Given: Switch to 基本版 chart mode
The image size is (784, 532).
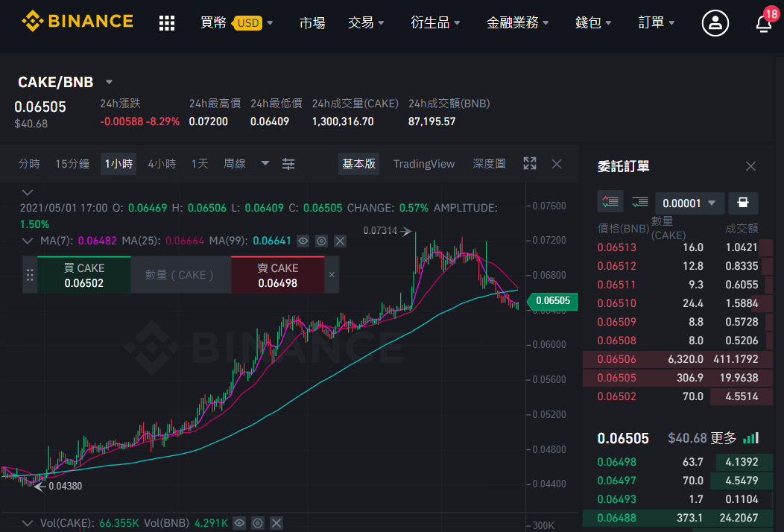Looking at the screenshot, I should 358,164.
